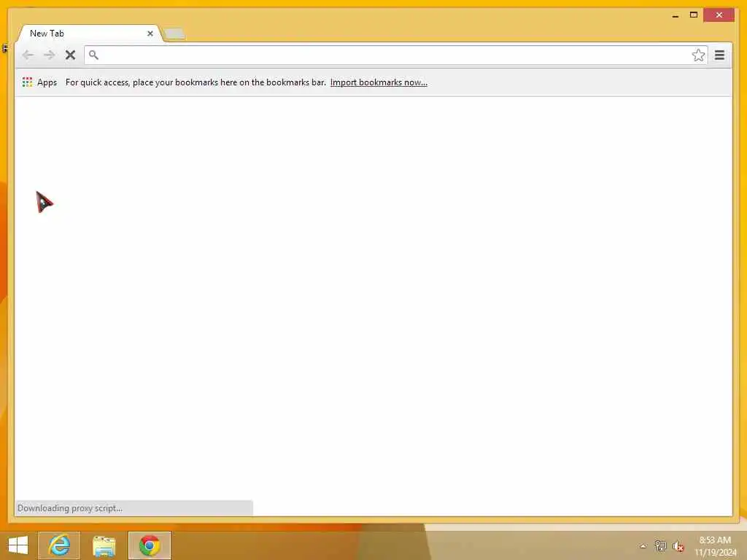
Task: Click Import bookmarks now link
Action: (379, 82)
